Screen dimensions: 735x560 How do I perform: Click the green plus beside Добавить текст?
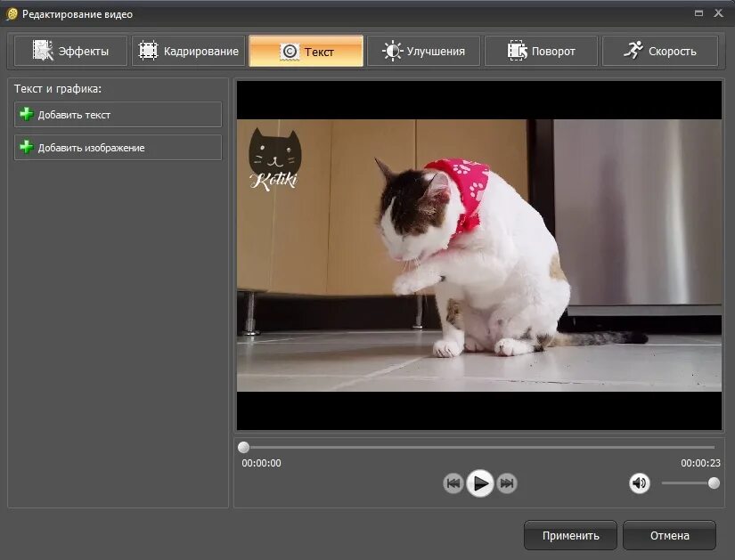pos(27,114)
